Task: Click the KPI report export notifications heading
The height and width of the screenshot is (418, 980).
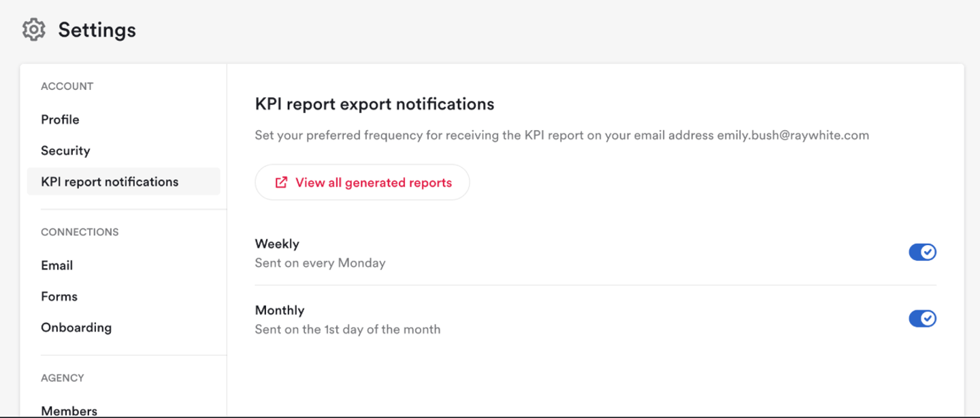Action: 374,104
